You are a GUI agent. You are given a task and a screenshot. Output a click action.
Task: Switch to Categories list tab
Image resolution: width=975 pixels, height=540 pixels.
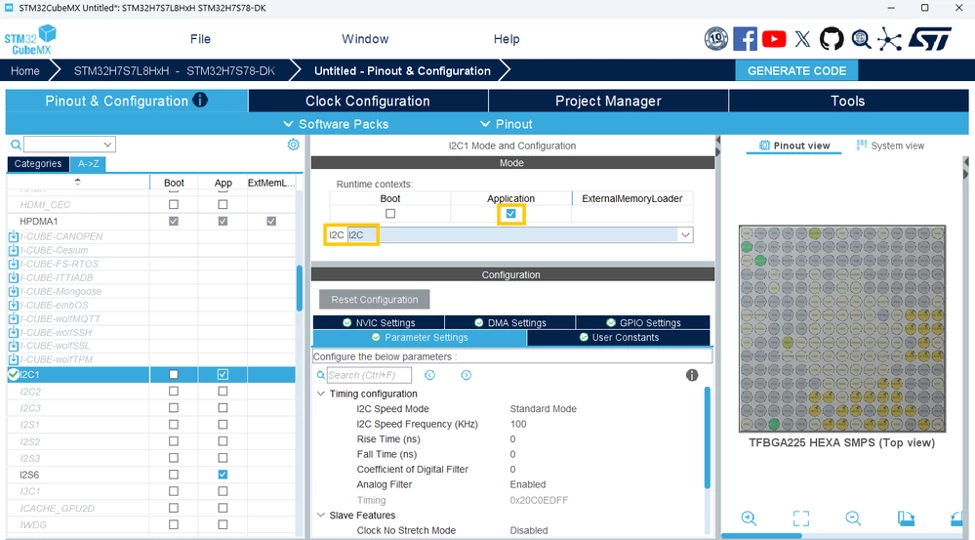38,164
